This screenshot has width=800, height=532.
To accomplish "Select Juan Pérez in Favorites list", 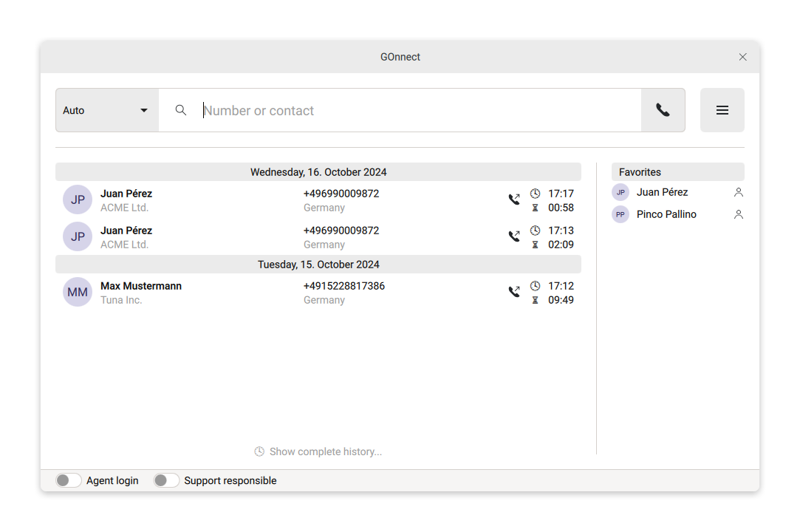I will tap(662, 192).
